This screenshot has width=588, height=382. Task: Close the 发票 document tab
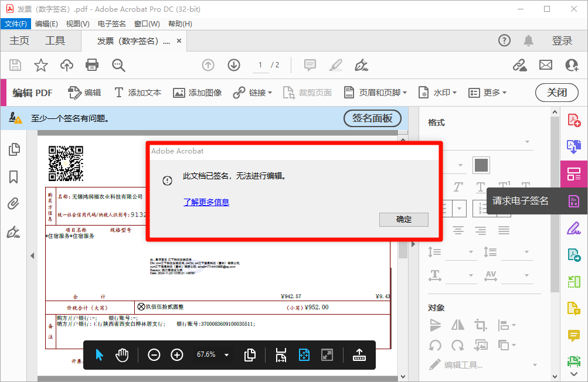pos(179,40)
